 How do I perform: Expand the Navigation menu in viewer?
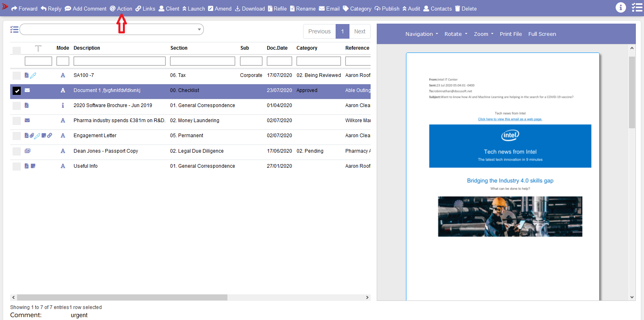[x=421, y=34]
